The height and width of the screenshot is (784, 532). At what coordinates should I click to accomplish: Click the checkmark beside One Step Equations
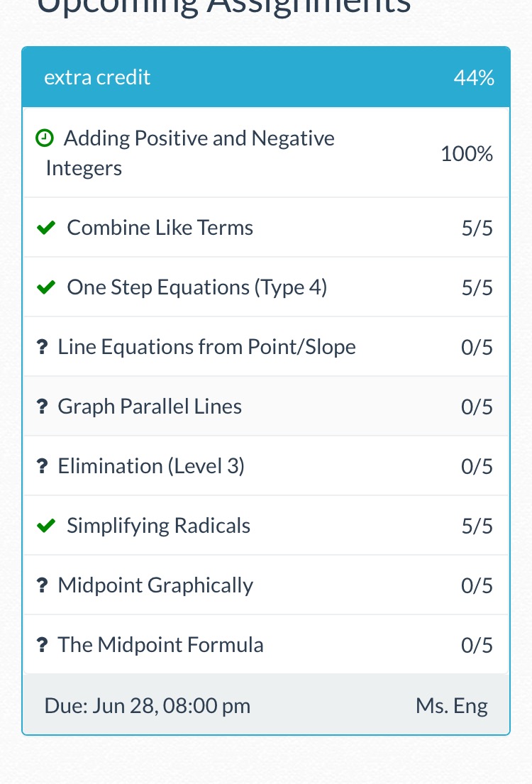(x=46, y=287)
